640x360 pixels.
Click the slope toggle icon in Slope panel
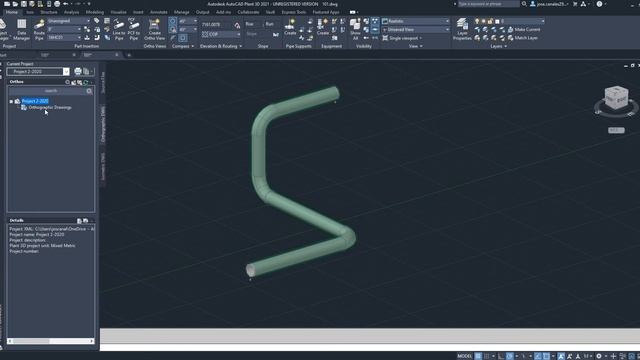[276, 34]
